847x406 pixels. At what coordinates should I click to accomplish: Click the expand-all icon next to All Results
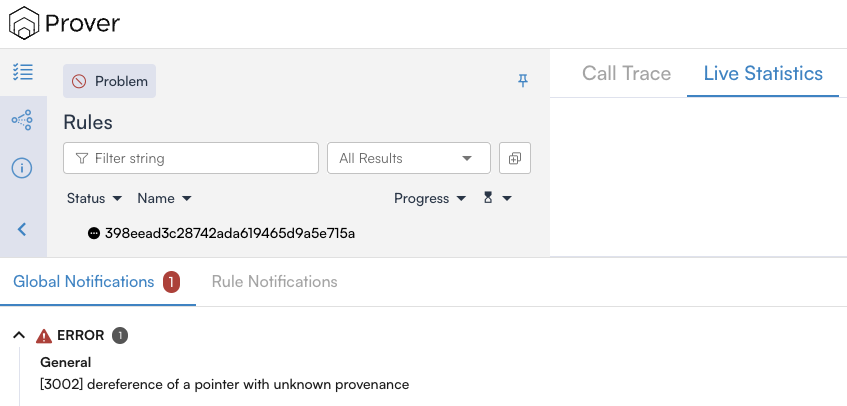[514, 158]
